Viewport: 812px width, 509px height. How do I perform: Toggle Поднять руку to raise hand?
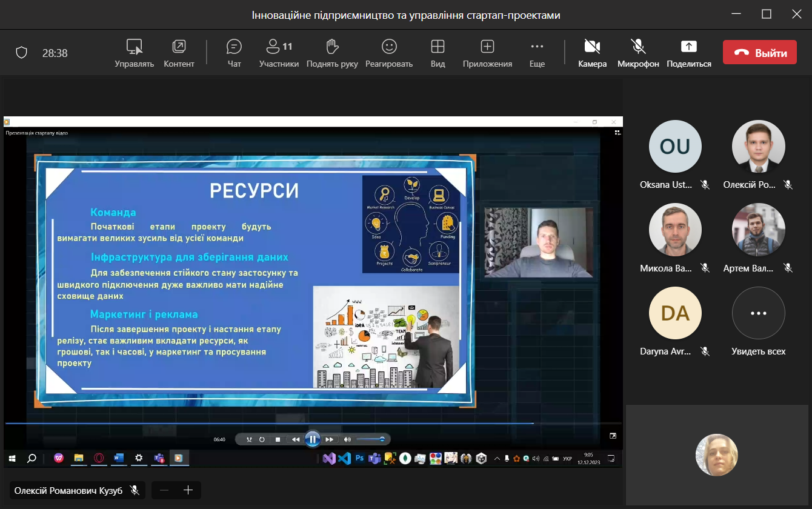(332, 53)
